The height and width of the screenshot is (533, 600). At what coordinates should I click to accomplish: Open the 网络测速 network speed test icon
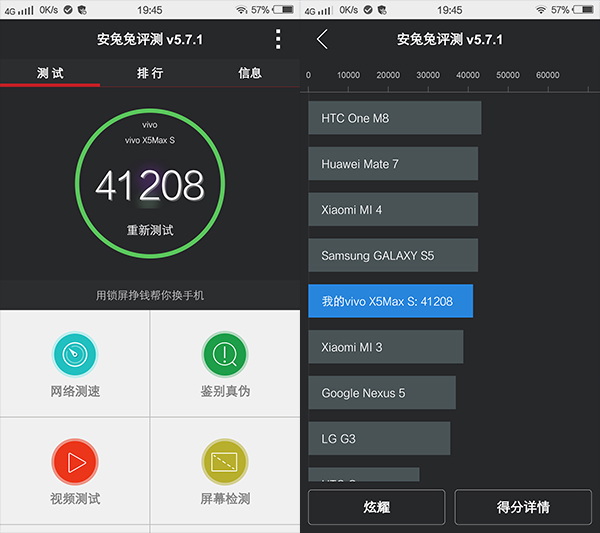[x=75, y=354]
